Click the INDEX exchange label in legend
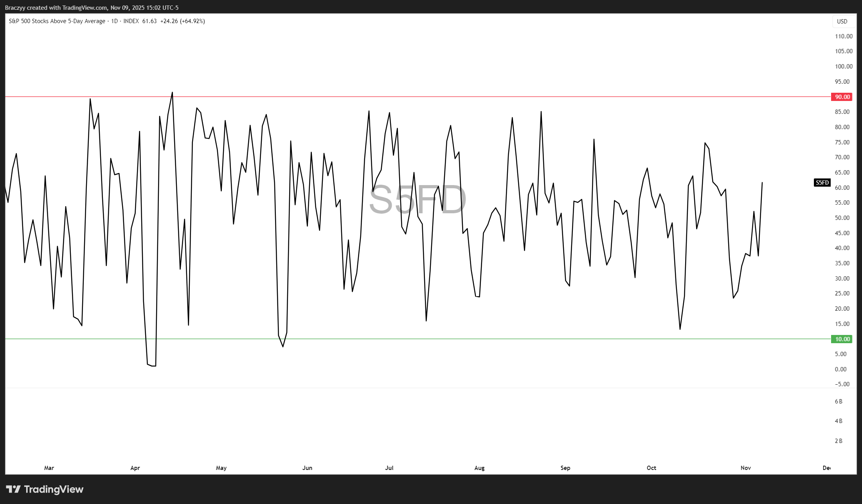This screenshot has width=862, height=504. (131, 21)
